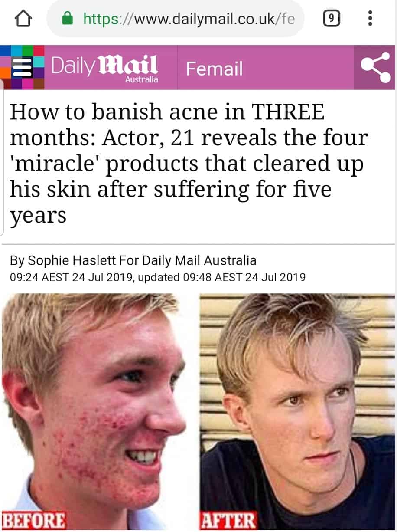Click the acne article headline
Viewport: 397px width, 532px height.
pos(189,164)
